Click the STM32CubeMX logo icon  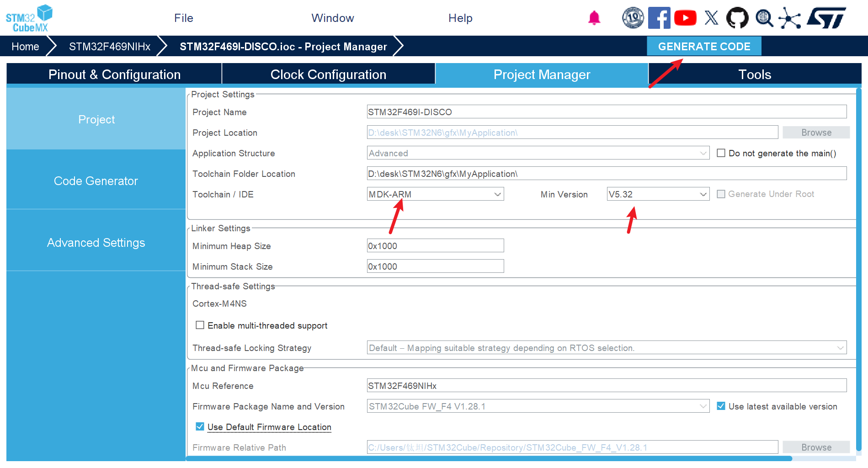pos(29,18)
